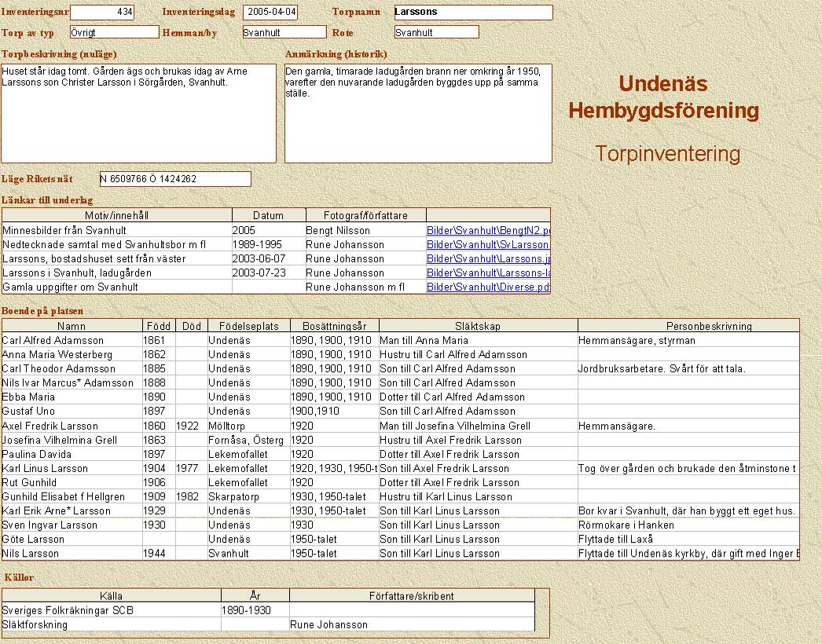
Task: Select the Motiv/innehåll column header
Action: coord(117,215)
